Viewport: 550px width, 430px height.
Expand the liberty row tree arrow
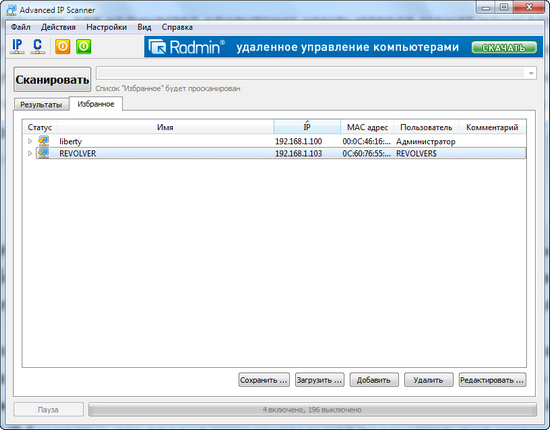point(30,141)
